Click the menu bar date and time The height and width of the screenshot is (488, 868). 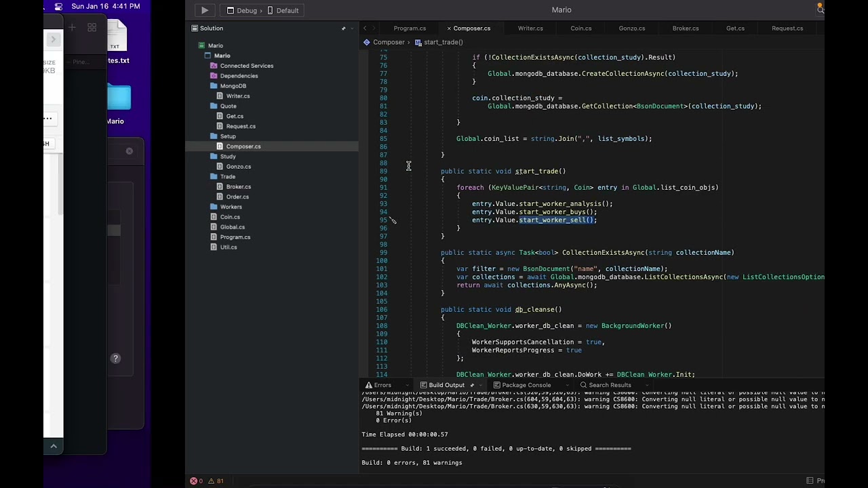(106, 7)
